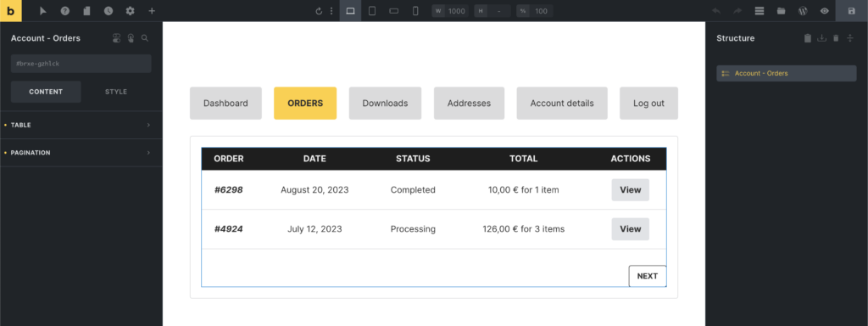Click the WordPress logo icon
The width and height of the screenshot is (868, 326).
point(803,11)
